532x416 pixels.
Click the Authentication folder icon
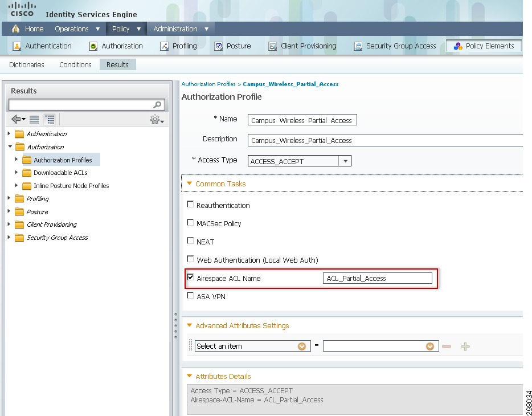tap(20, 134)
